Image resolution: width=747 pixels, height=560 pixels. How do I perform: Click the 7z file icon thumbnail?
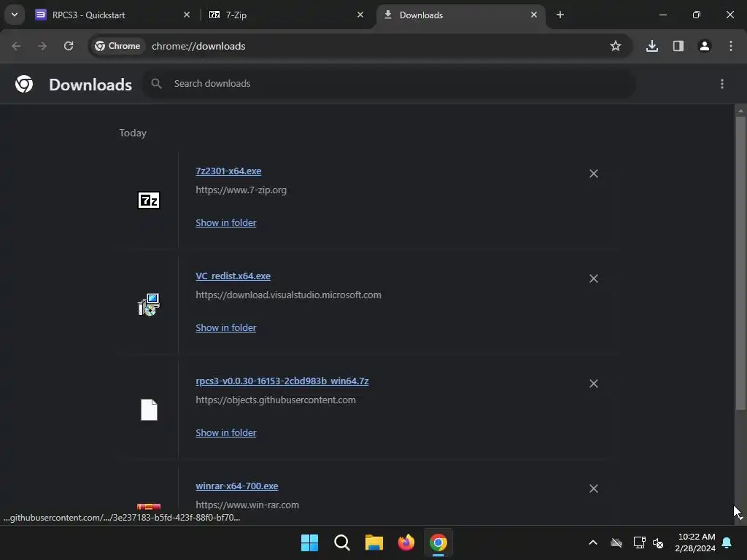[149, 201]
